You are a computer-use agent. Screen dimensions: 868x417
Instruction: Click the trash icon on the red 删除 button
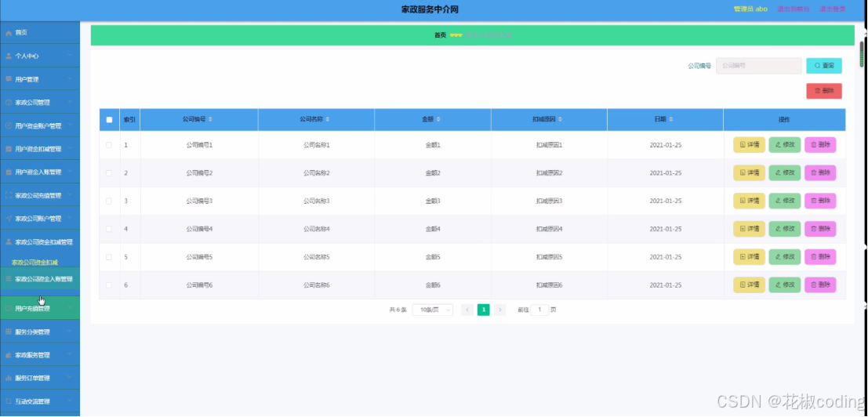click(x=817, y=91)
